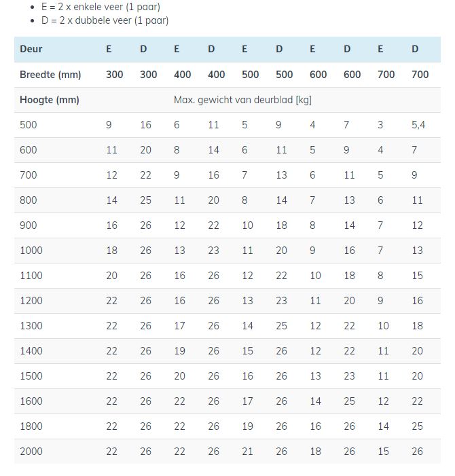Click the value 21 in the 2000 row

[247, 452]
